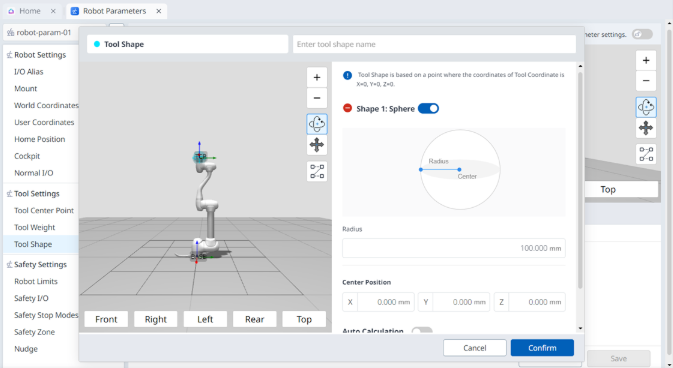Switch viewer to Right view
Image resolution: width=673 pixels, height=368 pixels.
(155, 319)
